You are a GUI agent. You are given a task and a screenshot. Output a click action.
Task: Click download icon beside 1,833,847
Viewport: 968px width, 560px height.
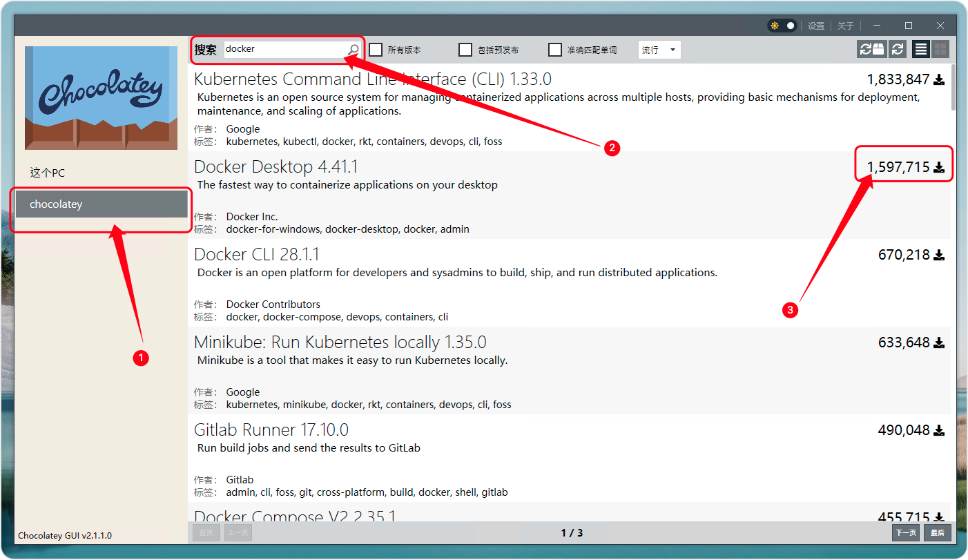pyautogui.click(x=939, y=79)
